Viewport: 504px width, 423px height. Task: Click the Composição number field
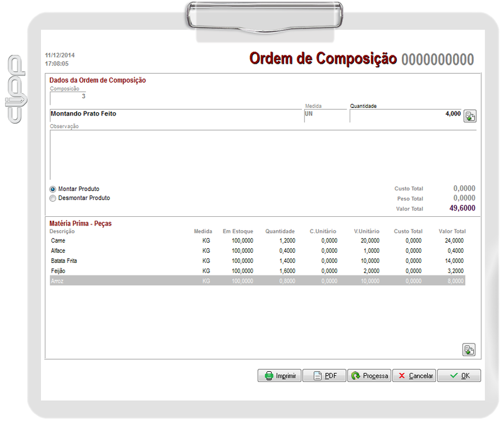click(x=68, y=96)
